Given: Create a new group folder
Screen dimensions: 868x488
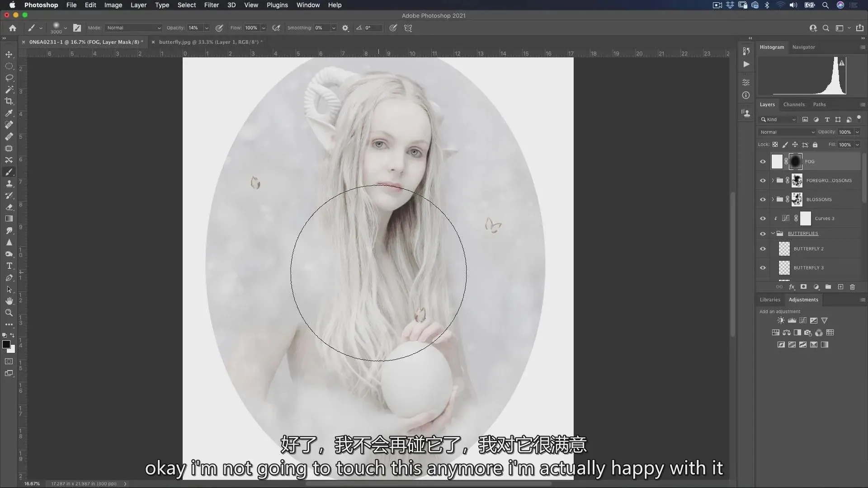Looking at the screenshot, I should (828, 287).
